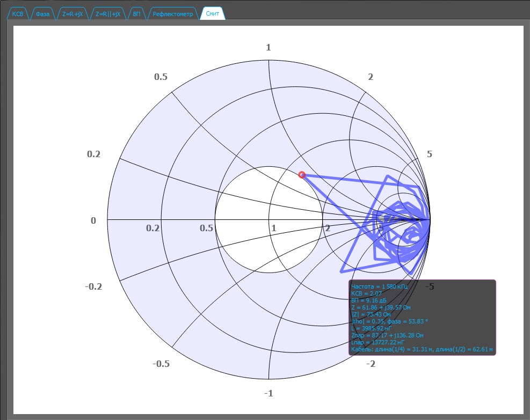530x420 pixels.
Task: Click the Кабель length line in tooltip
Action: [x=422, y=350]
